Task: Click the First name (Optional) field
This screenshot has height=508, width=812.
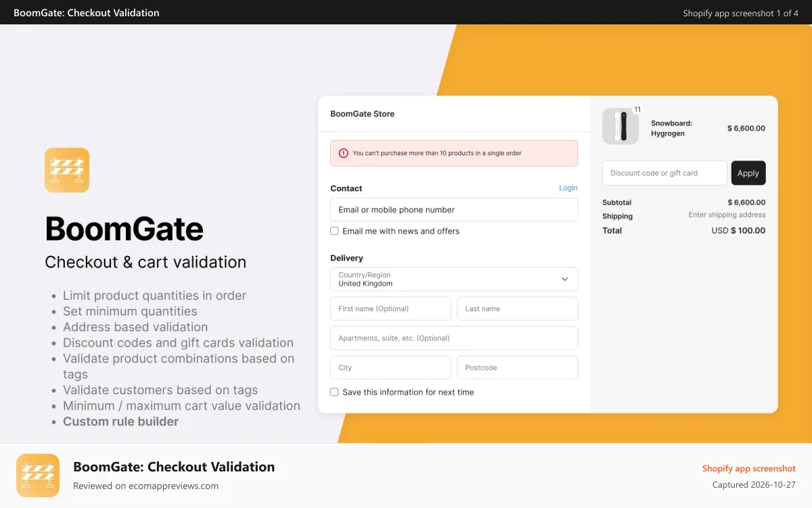Action: pos(390,308)
